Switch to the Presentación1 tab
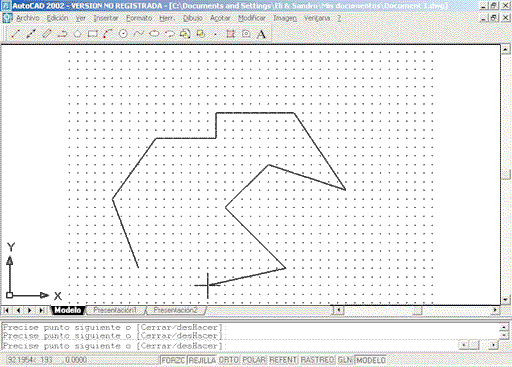 coord(115,310)
